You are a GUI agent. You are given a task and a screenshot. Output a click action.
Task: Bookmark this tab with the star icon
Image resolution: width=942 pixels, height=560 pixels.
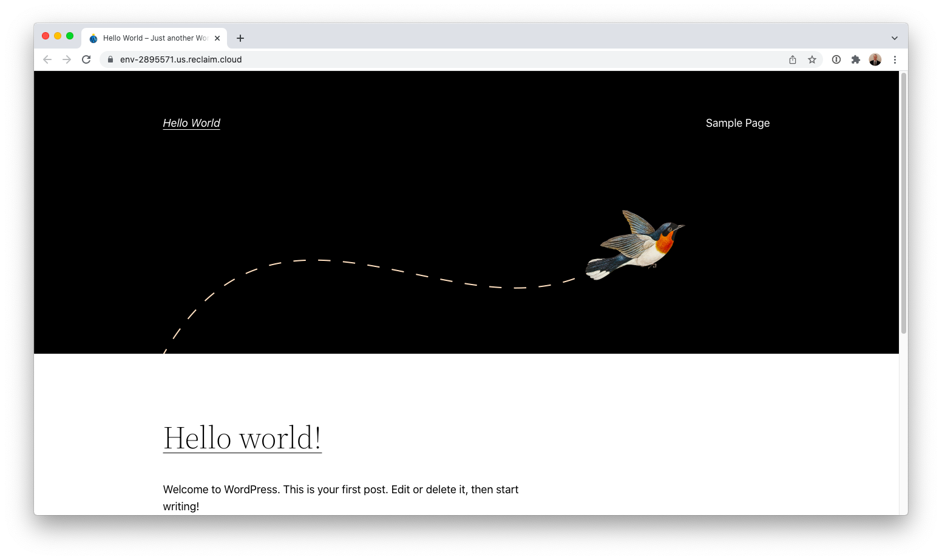point(812,59)
